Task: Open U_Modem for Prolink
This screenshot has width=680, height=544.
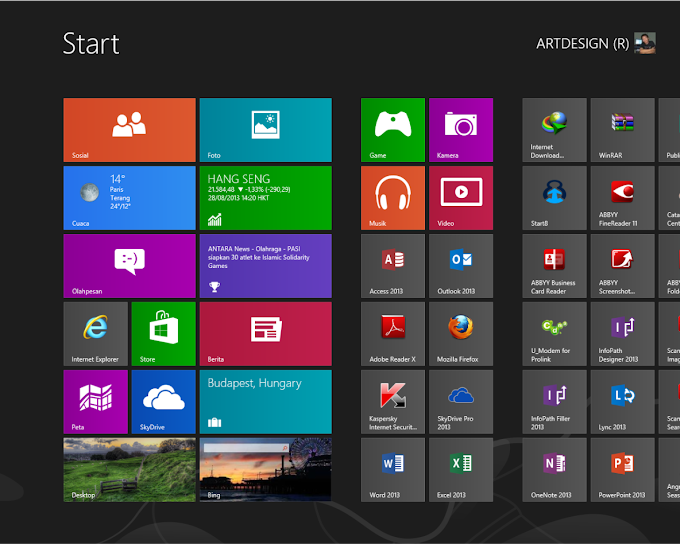Action: (554, 334)
